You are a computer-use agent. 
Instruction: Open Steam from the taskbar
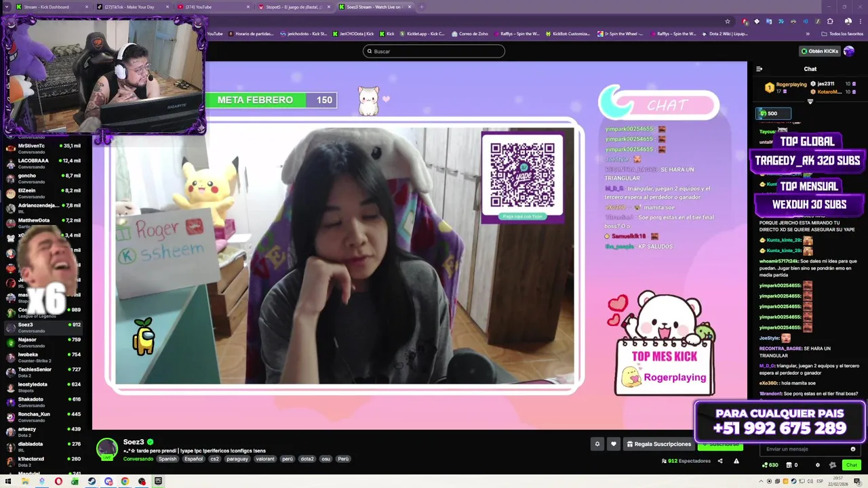pyautogui.click(x=92, y=481)
